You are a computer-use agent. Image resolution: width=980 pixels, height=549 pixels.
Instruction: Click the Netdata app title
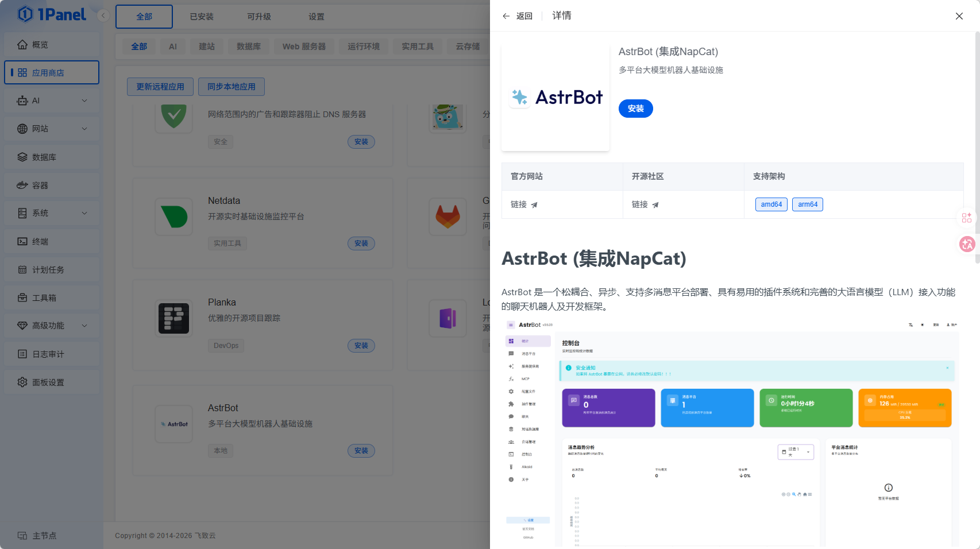coord(224,200)
